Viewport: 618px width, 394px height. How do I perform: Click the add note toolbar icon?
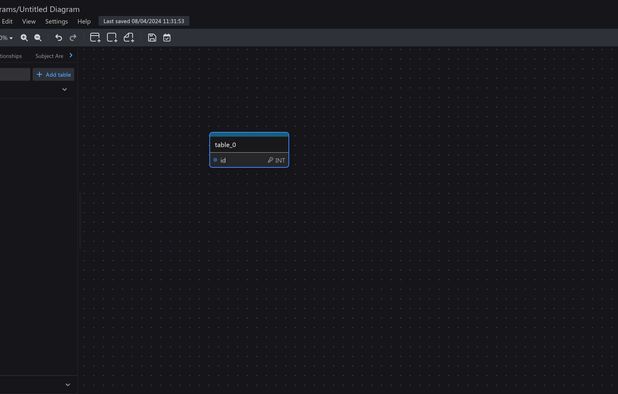pyautogui.click(x=129, y=37)
